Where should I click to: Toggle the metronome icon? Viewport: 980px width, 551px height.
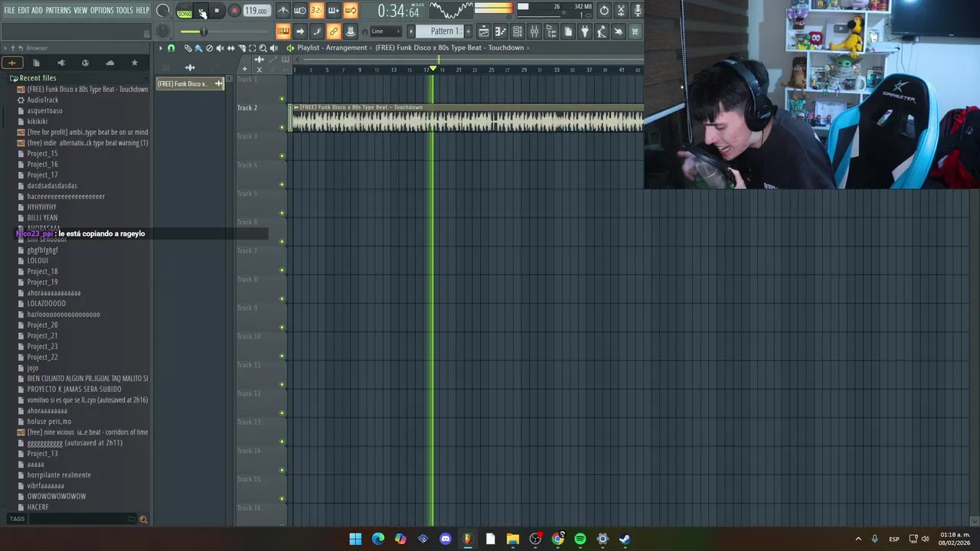283,11
